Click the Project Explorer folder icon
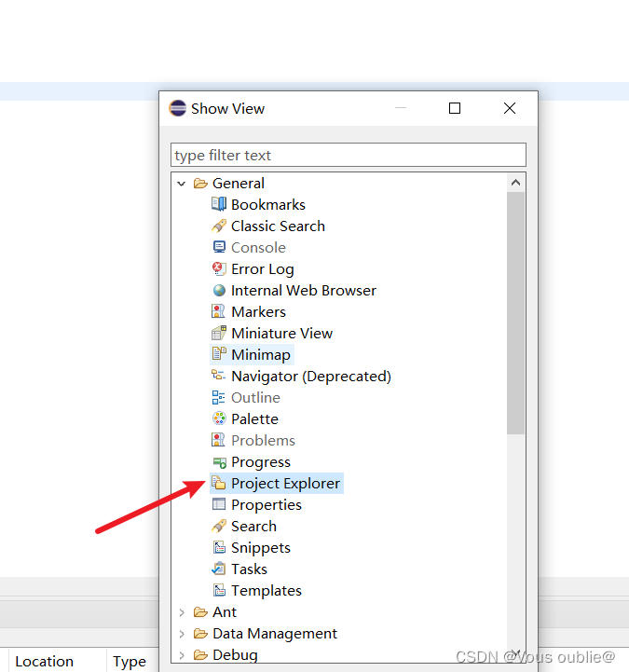629x672 pixels. (219, 483)
